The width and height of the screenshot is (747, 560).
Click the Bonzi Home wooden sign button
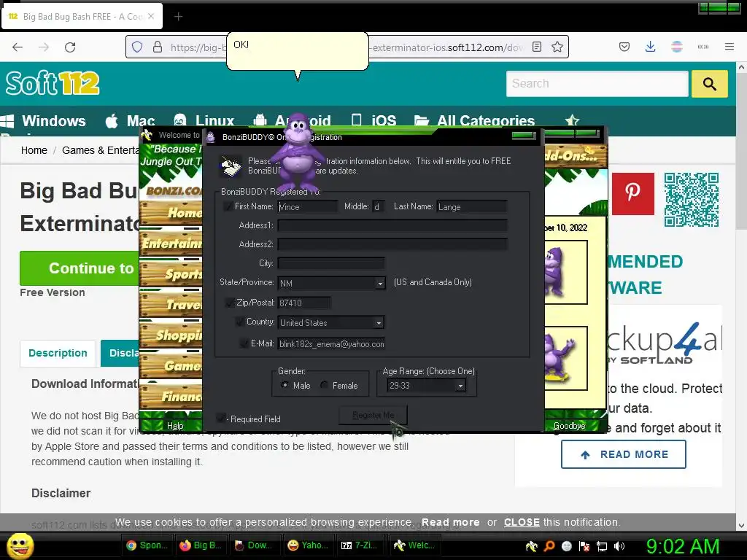(171, 212)
